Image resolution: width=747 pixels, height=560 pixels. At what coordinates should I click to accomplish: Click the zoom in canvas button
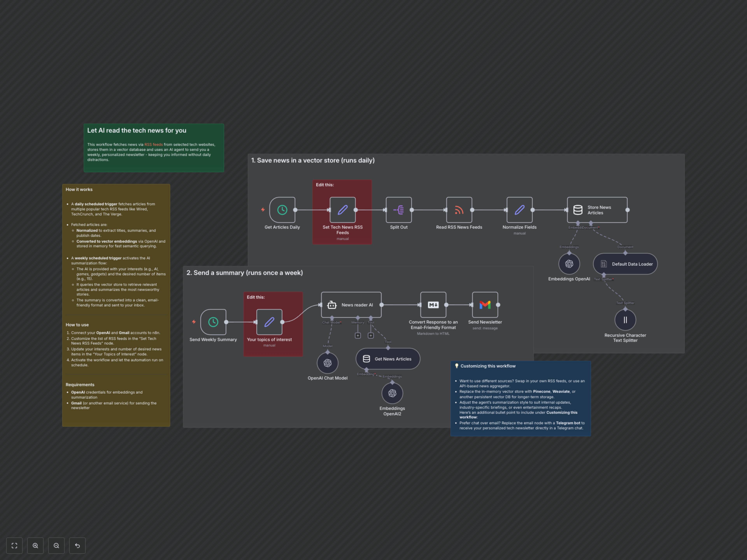[35, 545]
